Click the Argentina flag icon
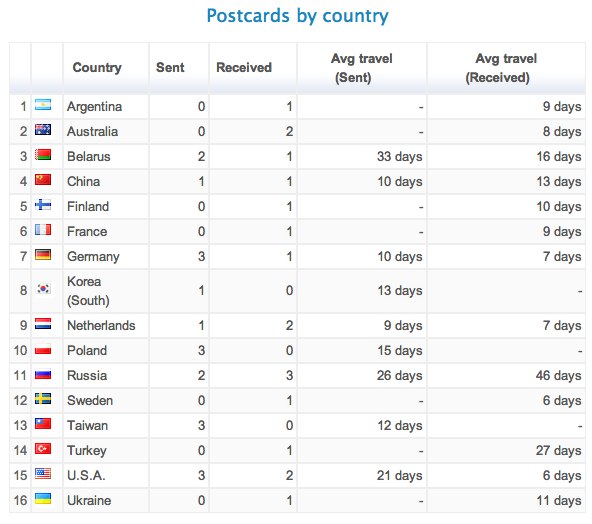592x524 pixels. pos(43,105)
